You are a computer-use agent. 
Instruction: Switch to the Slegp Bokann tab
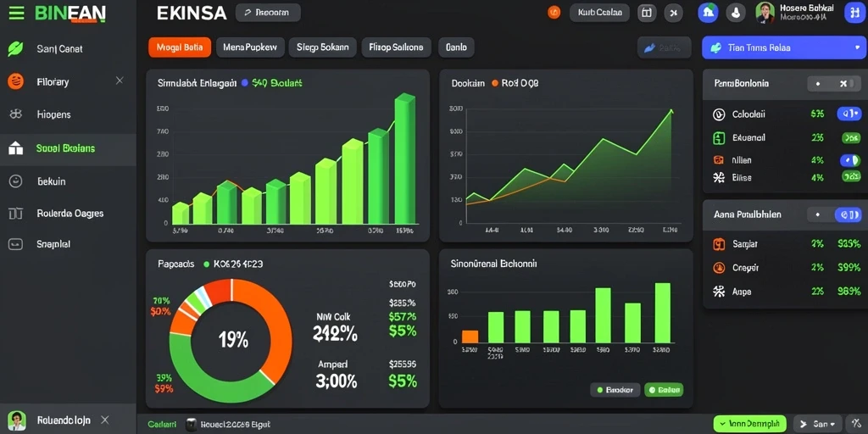[322, 47]
